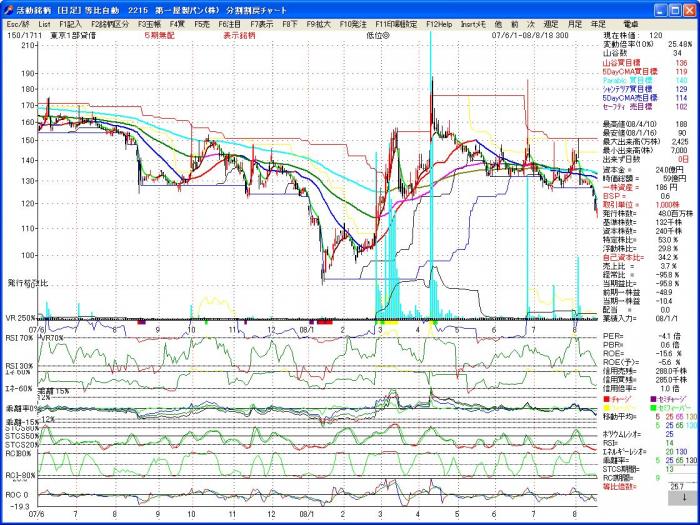Select F9拡大 to enlarge the chart
Screen dimensions: 700x525
coord(318,24)
